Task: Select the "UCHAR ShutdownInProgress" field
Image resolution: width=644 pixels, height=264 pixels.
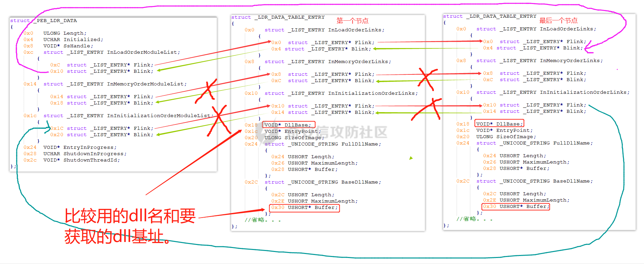Action: (85, 154)
